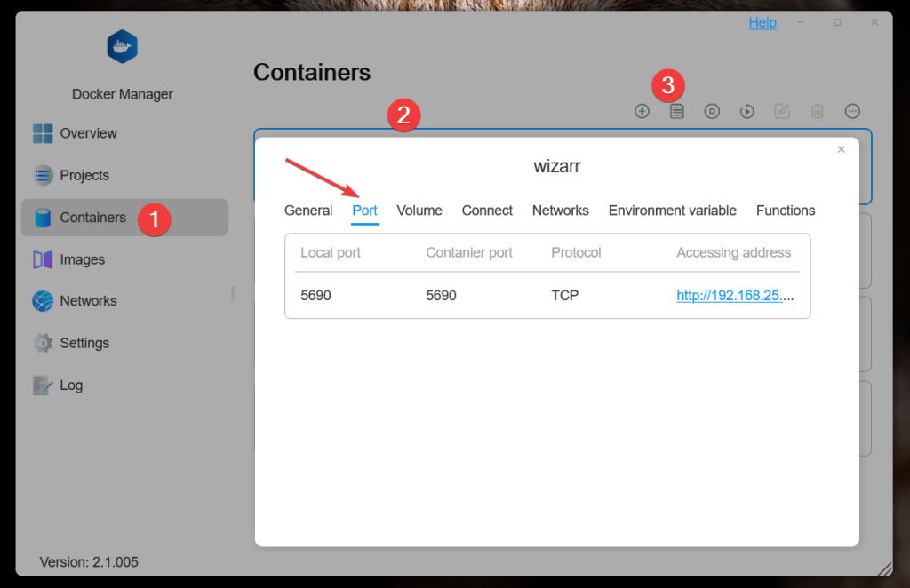
Task: Open Overview in the sidebar
Action: coord(88,133)
